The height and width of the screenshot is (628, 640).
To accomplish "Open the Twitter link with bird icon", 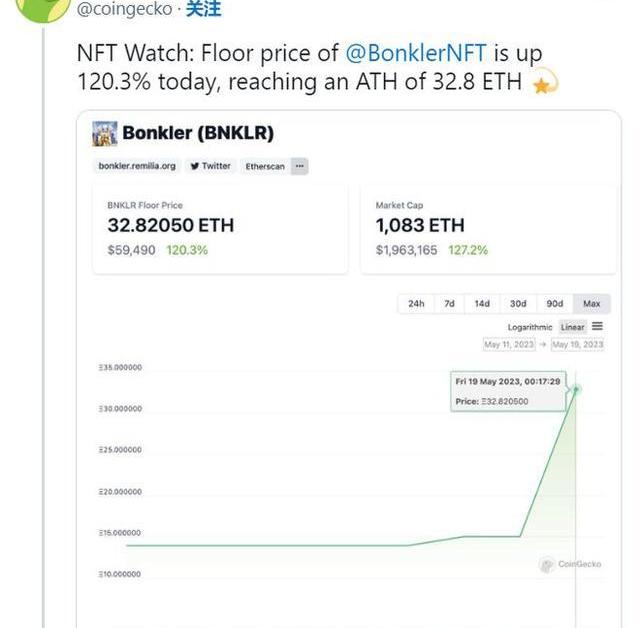I will coord(210,166).
